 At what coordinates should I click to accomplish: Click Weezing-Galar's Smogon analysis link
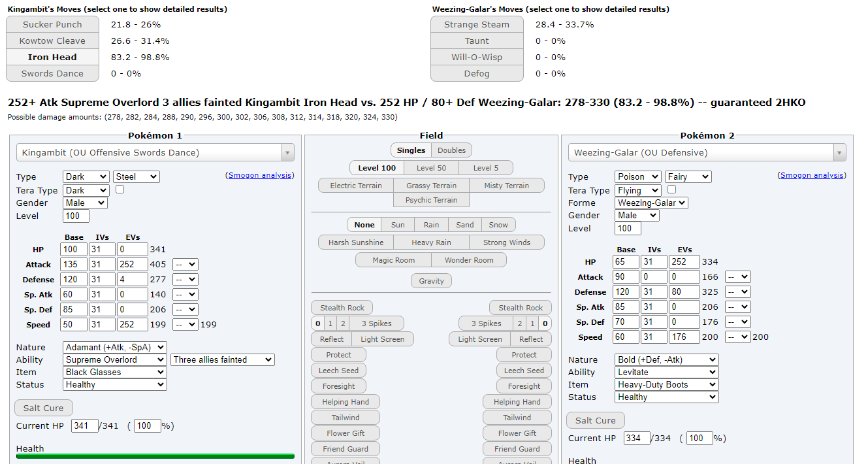[x=812, y=175]
